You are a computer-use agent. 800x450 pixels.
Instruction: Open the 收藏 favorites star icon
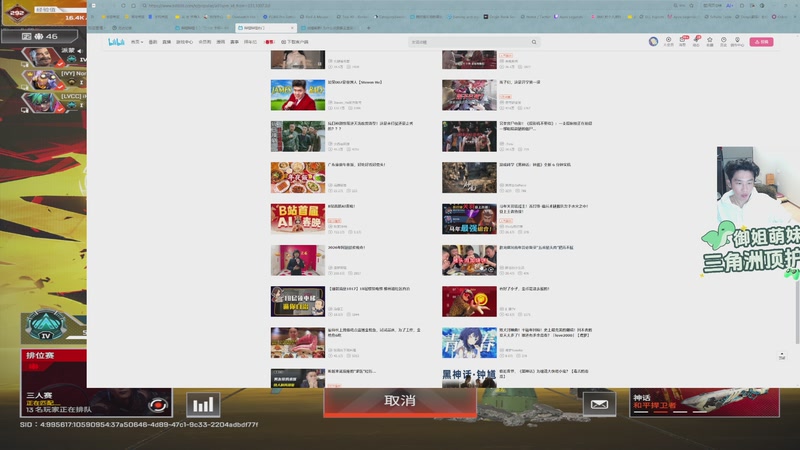[x=710, y=42]
